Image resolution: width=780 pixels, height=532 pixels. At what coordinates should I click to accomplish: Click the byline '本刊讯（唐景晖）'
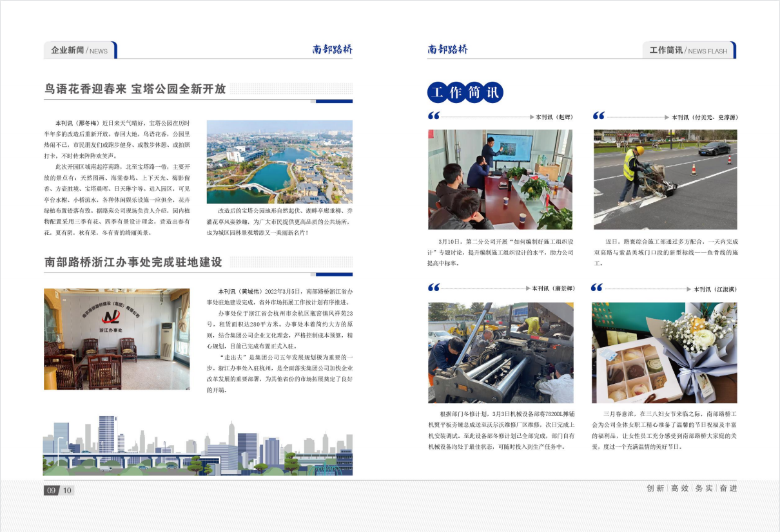pyautogui.click(x=553, y=289)
